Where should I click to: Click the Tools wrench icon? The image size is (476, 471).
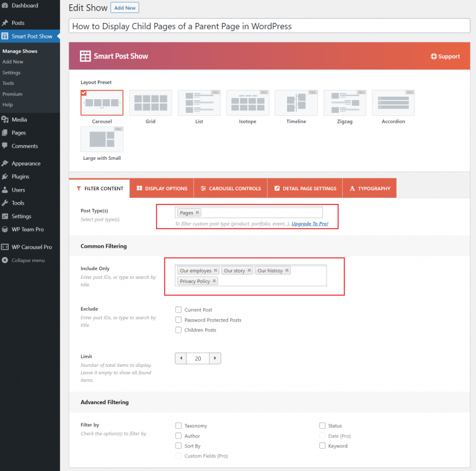pos(5,203)
